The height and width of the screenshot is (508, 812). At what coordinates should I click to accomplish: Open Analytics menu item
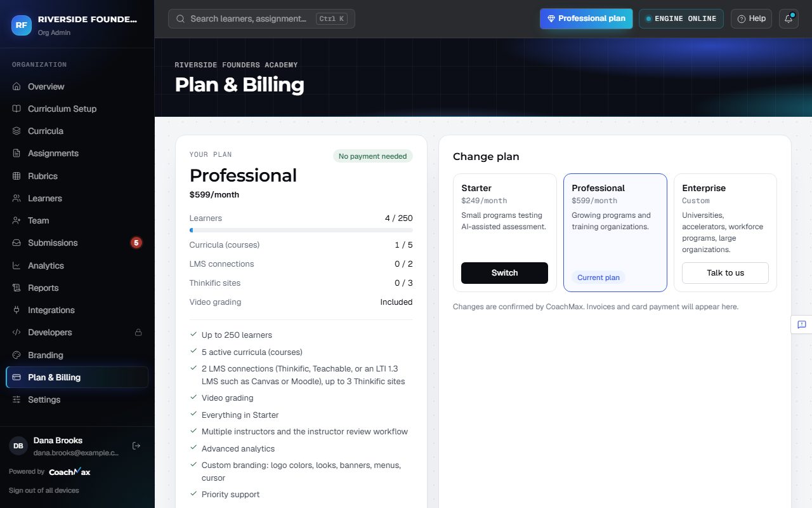(77, 265)
